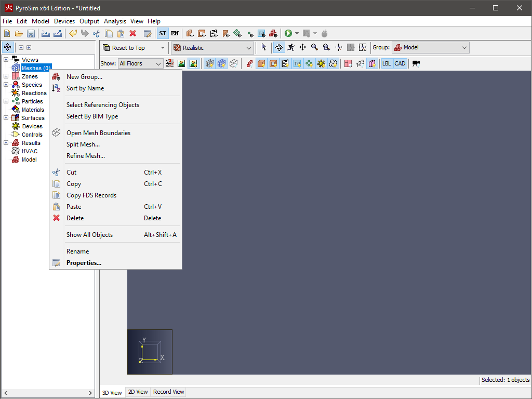This screenshot has height=399, width=532.
Task: Click the Reset/fit view icon
Action: pyautogui.click(x=362, y=47)
